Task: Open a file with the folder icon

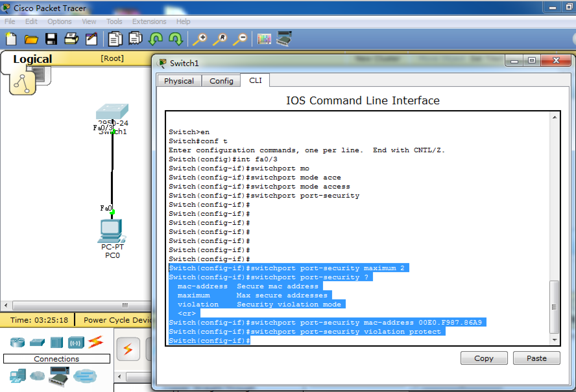Action: click(31, 39)
